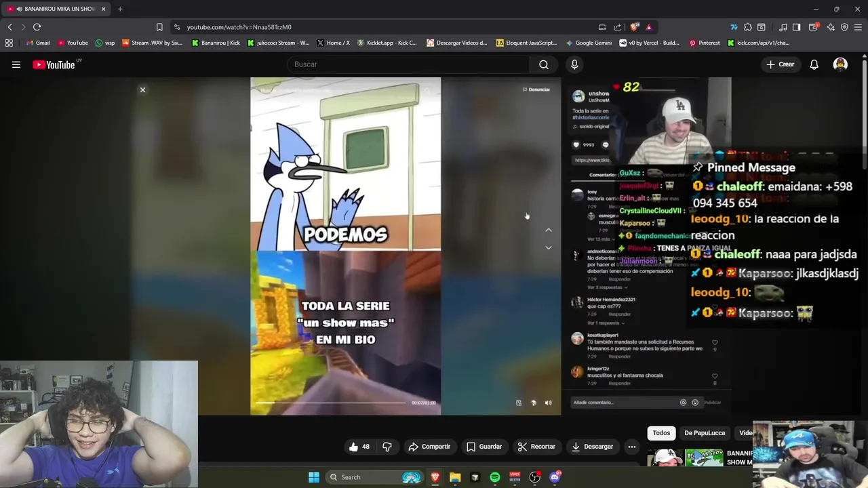Reload the current page
This screenshot has width=868, height=488.
(37, 27)
